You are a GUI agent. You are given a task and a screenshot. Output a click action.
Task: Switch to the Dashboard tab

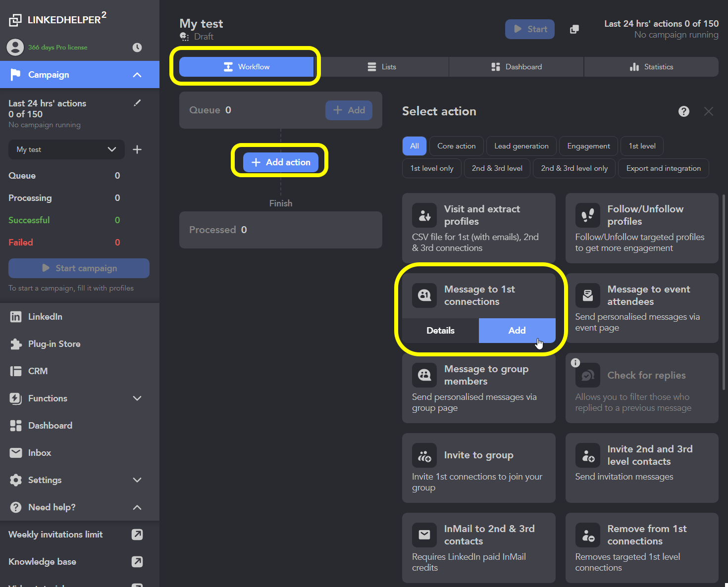tap(517, 67)
